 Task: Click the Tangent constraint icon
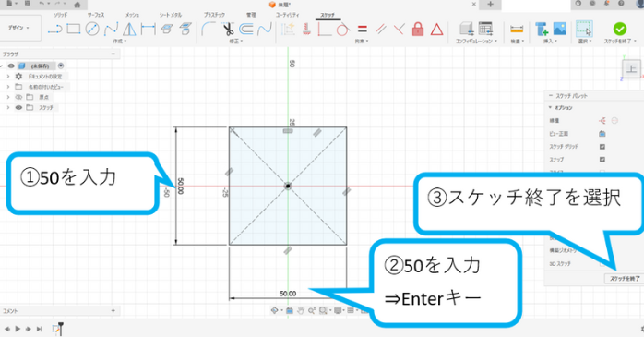point(342,30)
